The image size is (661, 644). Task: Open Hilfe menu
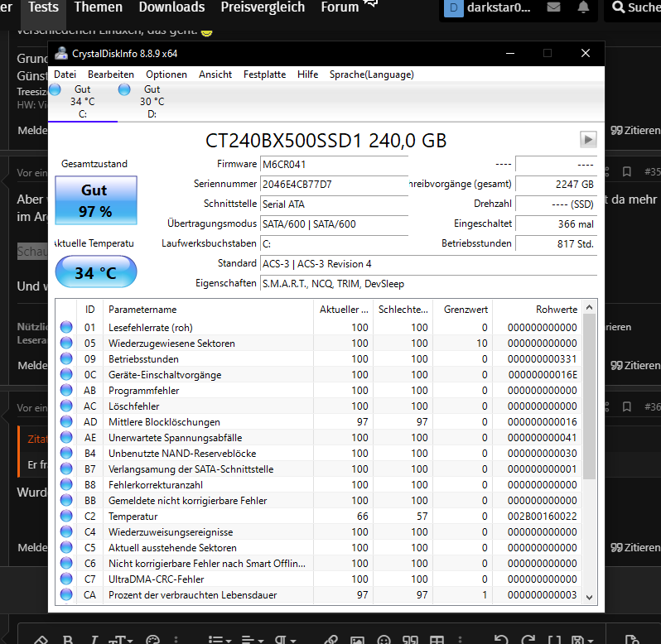coord(308,74)
